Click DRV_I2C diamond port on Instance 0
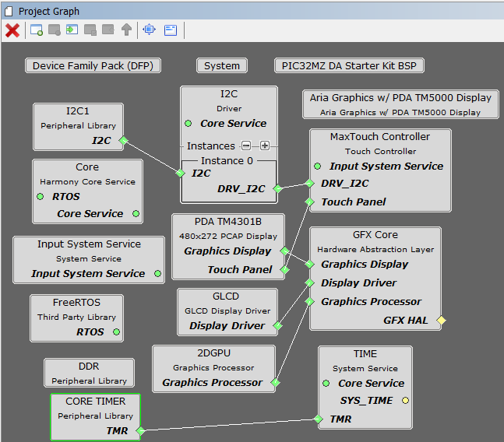The image size is (504, 442). point(278,188)
